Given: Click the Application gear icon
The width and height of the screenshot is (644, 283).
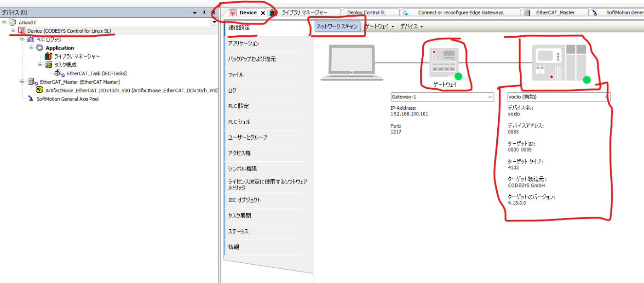Looking at the screenshot, I should [40, 48].
